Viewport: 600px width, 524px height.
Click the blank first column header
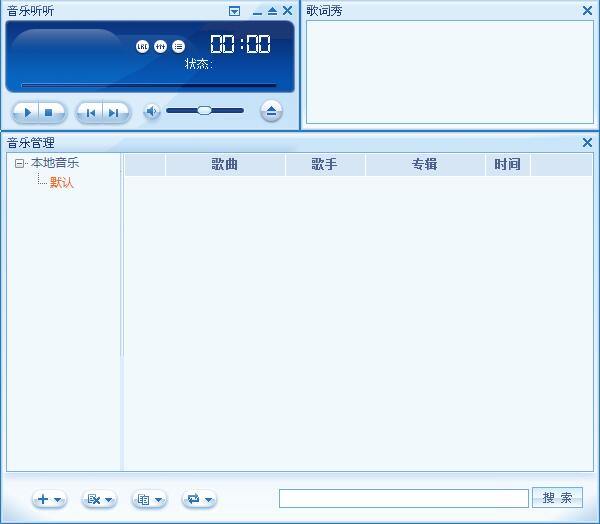(x=145, y=165)
